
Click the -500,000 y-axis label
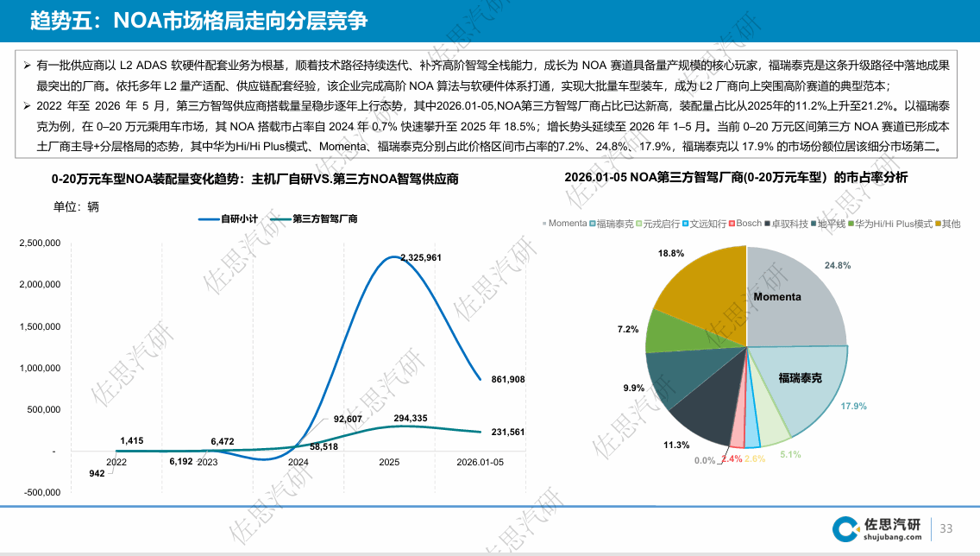[x=42, y=492]
